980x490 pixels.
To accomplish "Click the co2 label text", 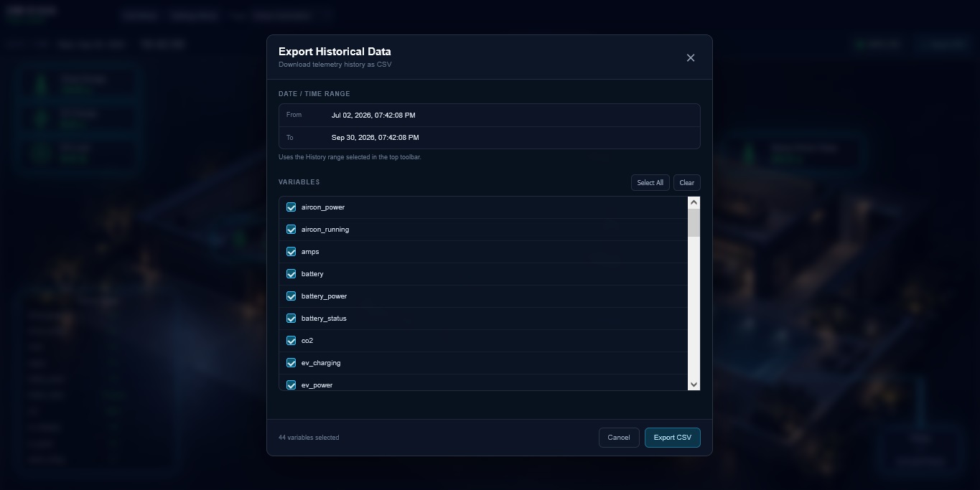I will tap(307, 341).
